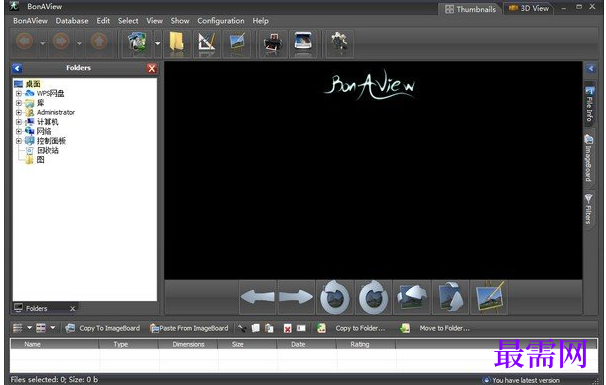Image resolution: width=606 pixels, height=385 pixels.
Task: Open the picture editor toolbar icon
Action: [x=237, y=42]
